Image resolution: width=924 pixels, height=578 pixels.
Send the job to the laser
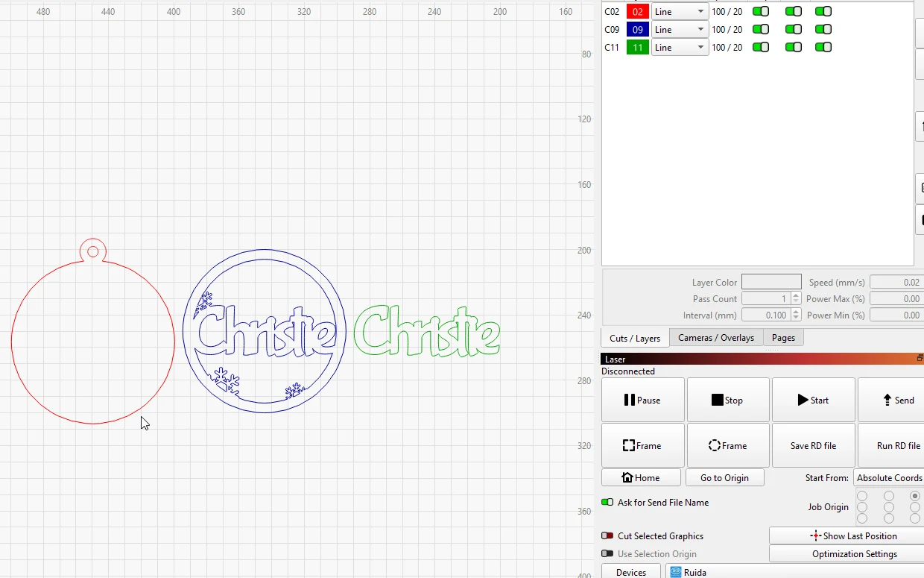tap(892, 400)
